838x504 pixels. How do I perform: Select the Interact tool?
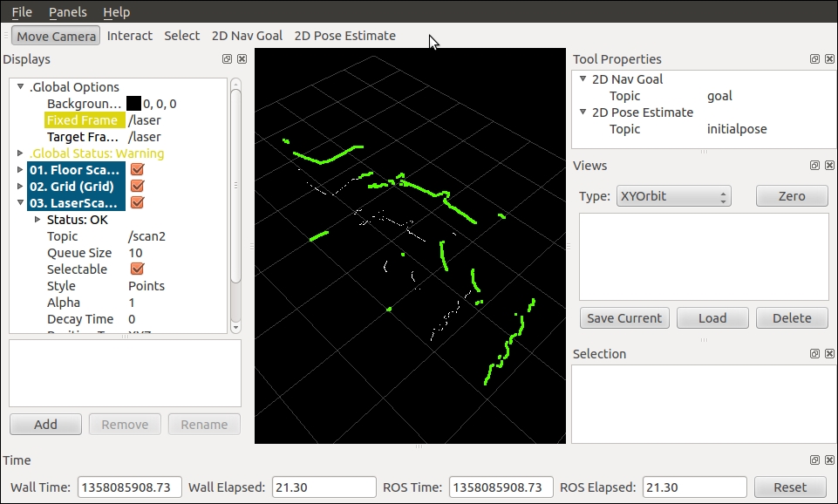[129, 36]
